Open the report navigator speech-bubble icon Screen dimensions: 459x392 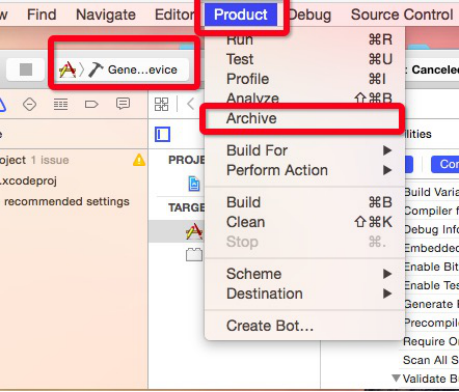pos(123,104)
